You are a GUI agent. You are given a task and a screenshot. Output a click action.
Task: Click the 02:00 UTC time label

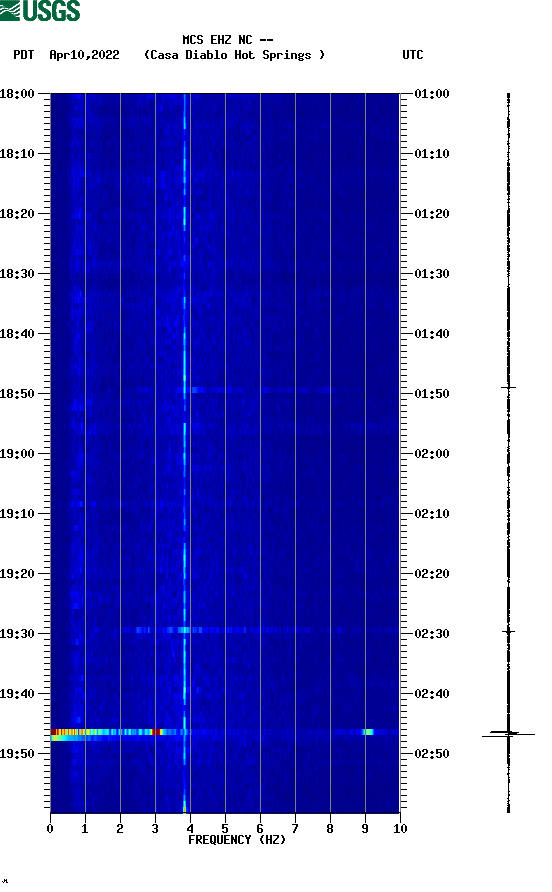click(432, 454)
